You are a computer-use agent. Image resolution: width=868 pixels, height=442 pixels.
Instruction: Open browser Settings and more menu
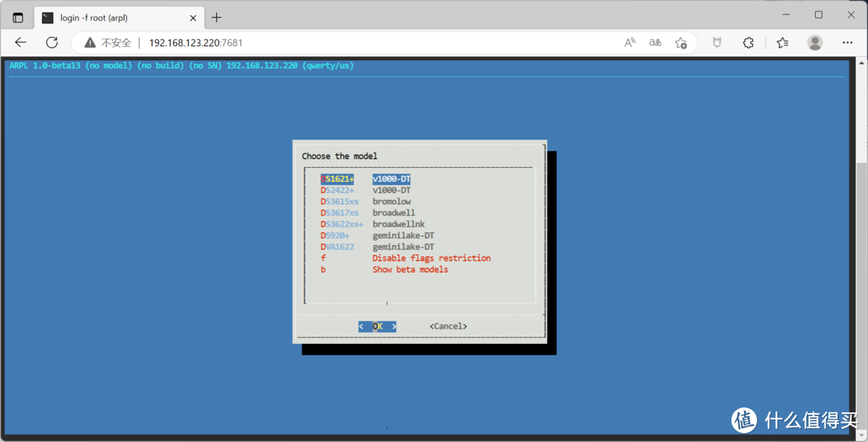coord(848,43)
